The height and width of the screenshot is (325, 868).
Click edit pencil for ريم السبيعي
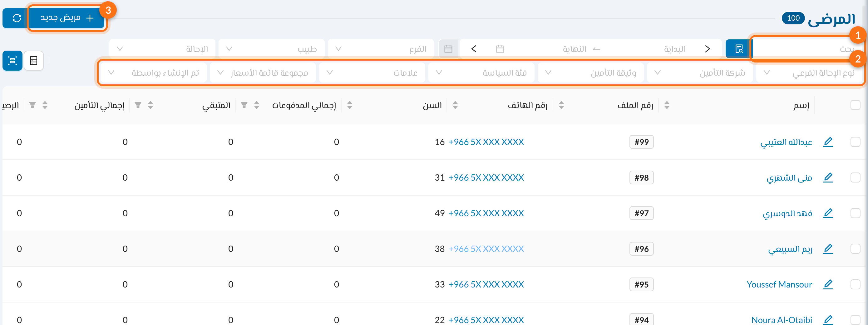click(x=828, y=249)
